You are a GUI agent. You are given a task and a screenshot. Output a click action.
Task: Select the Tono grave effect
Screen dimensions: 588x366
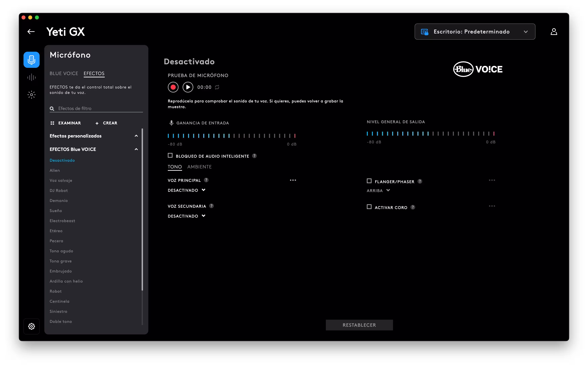pos(61,261)
